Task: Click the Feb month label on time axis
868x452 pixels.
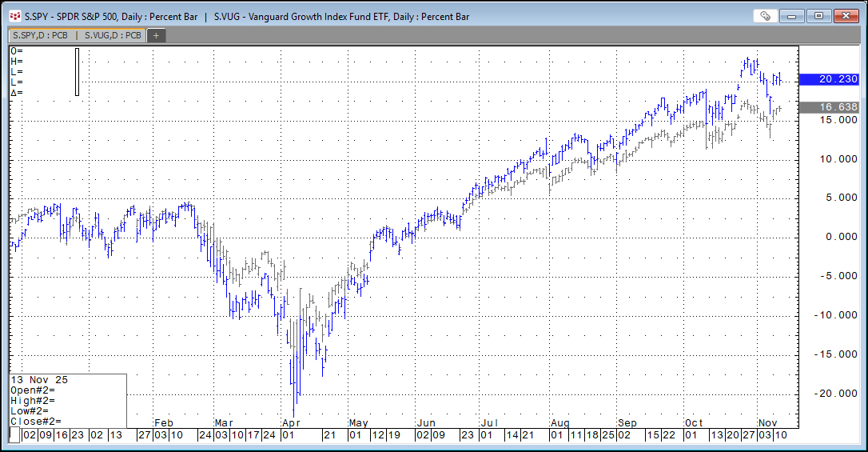Action: pos(163,422)
